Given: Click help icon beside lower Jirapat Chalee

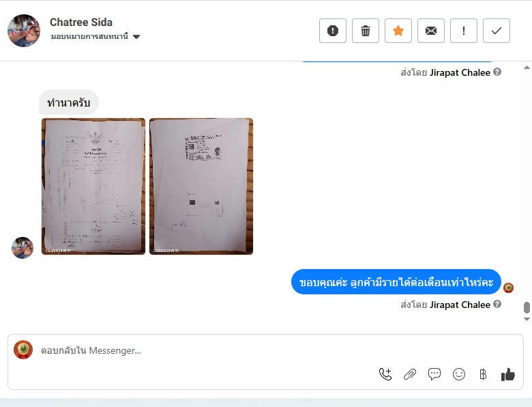Looking at the screenshot, I should 497,304.
